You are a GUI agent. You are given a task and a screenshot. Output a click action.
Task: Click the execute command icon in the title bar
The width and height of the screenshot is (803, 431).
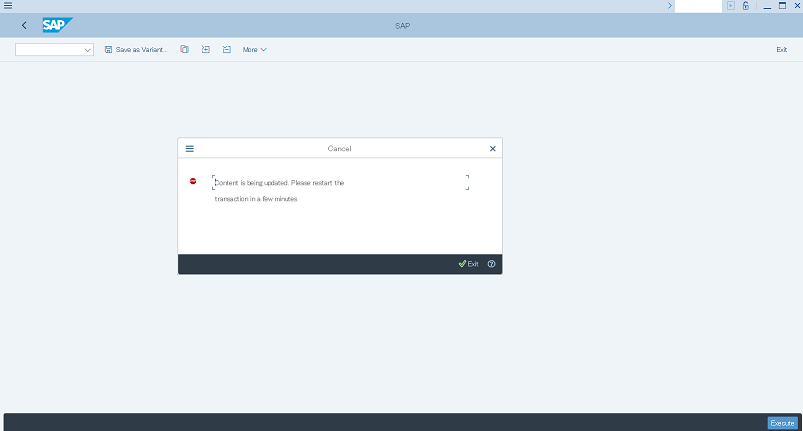click(731, 6)
